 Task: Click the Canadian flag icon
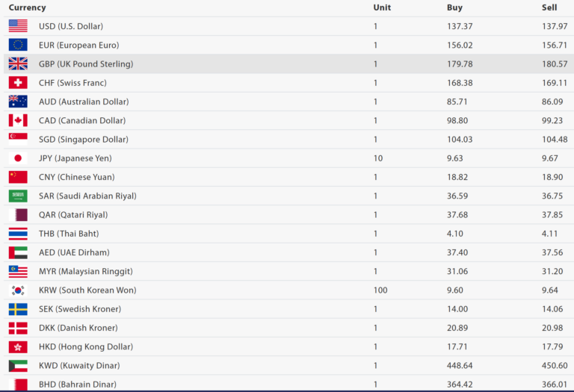pyautogui.click(x=18, y=120)
